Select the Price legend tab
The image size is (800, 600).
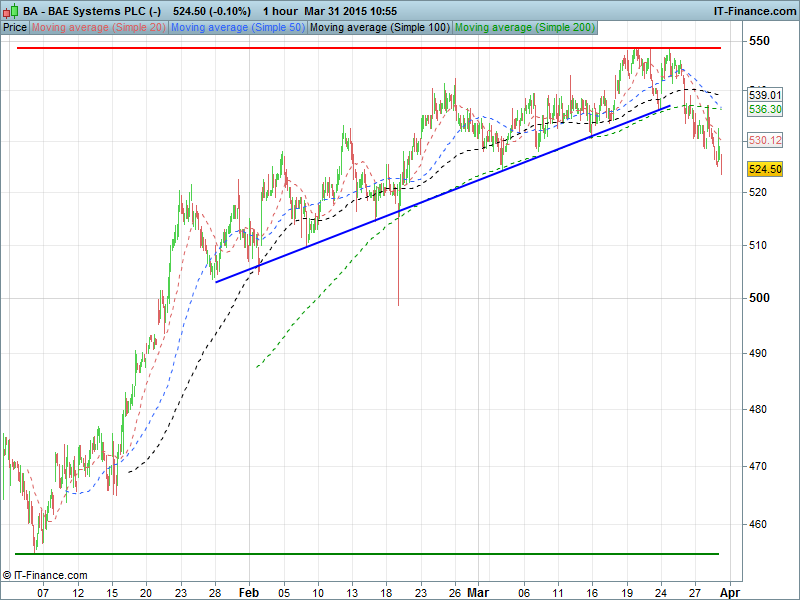15,27
